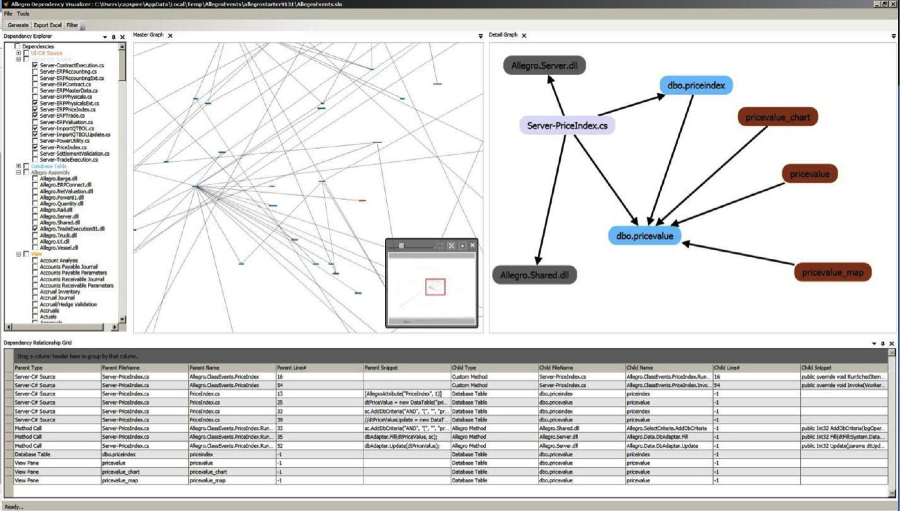Select the dbo.pricevalue node in Detail Graph
900x512 pixels.
(645, 236)
